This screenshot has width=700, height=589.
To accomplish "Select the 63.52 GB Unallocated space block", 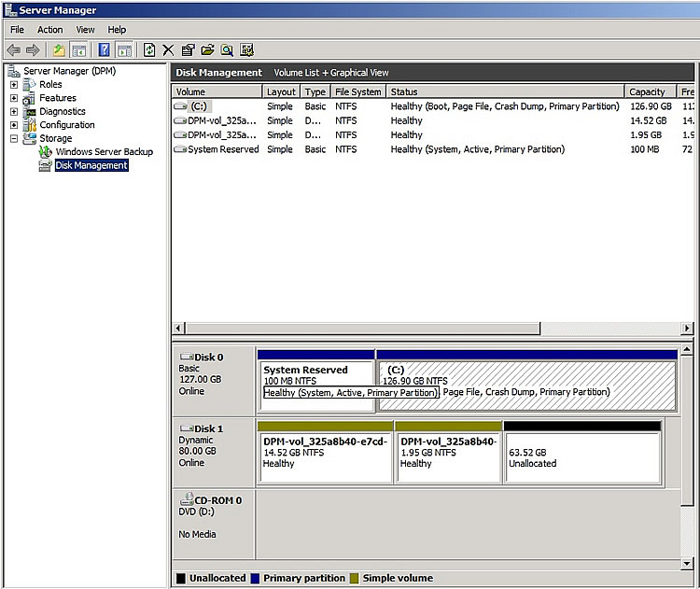I will [582, 456].
